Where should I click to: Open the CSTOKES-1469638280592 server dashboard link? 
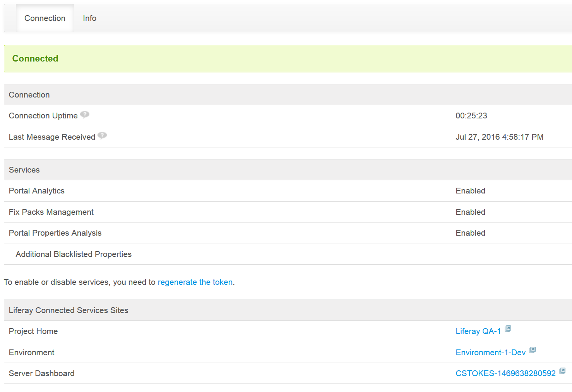[505, 373]
